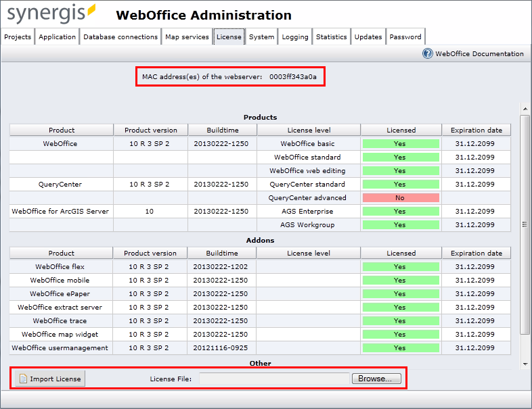Click the Products table License level header

(309, 130)
